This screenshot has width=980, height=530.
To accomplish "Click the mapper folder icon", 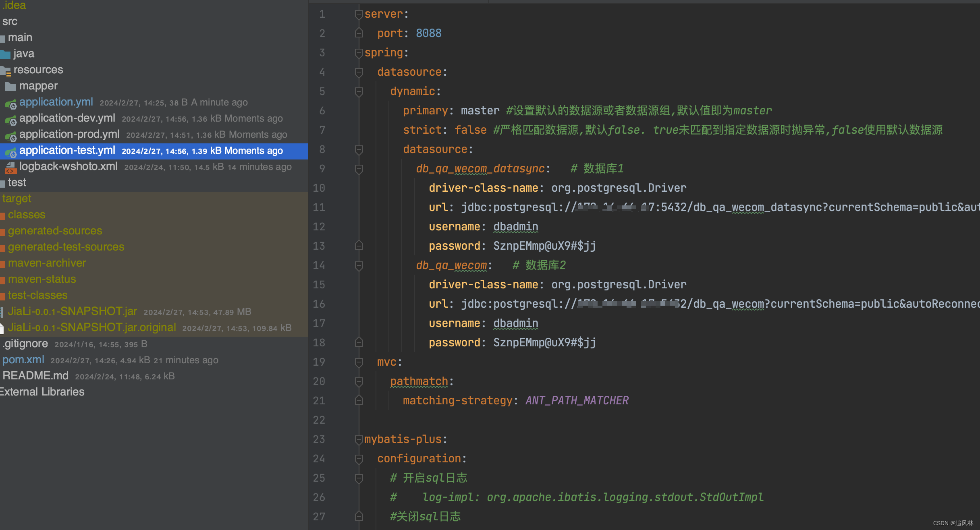I will [x=10, y=87].
